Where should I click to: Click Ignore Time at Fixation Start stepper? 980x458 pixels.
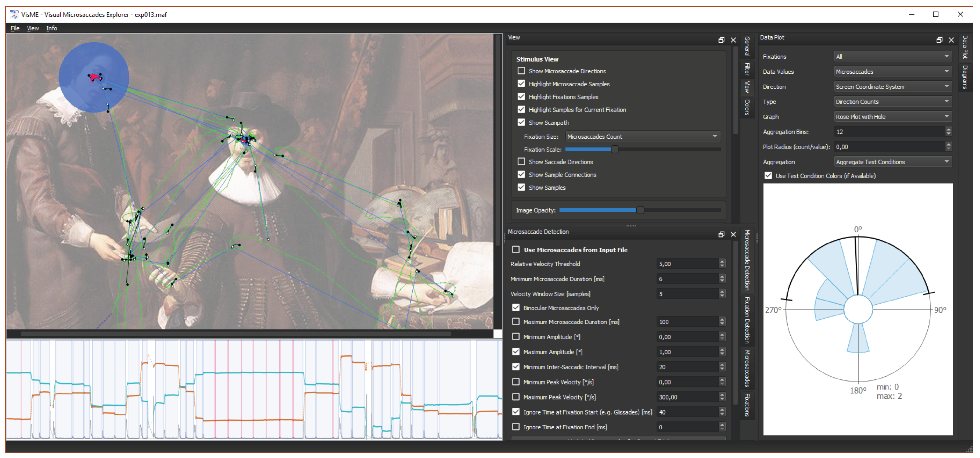[x=722, y=412]
